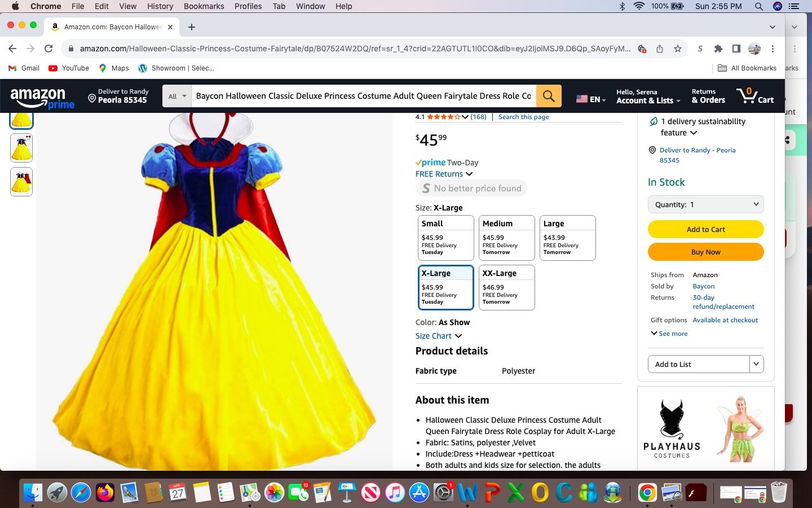Image resolution: width=812 pixels, height=508 pixels.
Task: Open the Profiles menu
Action: [x=248, y=6]
